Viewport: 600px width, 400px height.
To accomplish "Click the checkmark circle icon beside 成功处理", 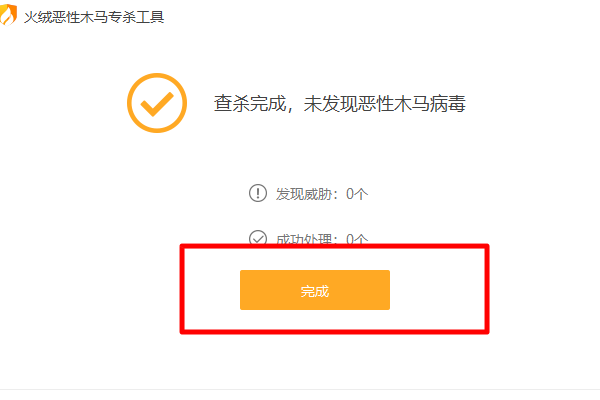I will point(258,239).
